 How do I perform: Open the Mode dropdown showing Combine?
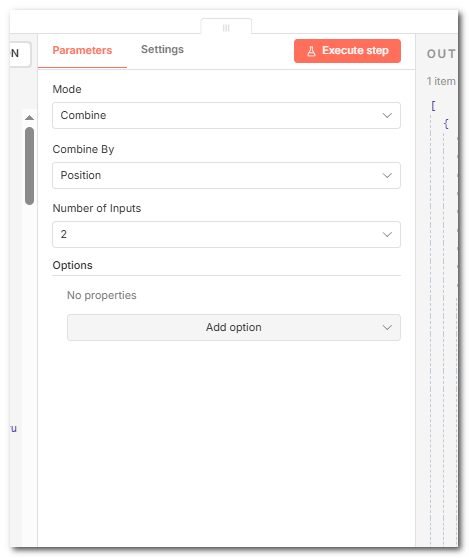(226, 115)
